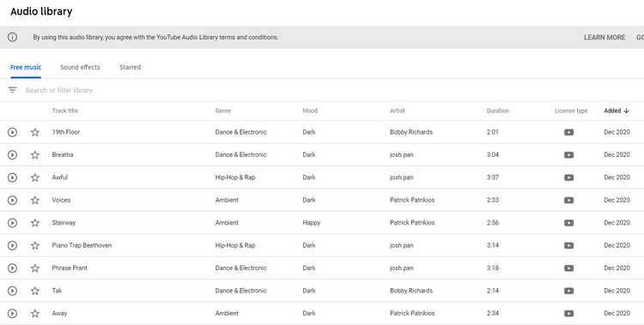Screen dimensions: 644x325
Task: Click the YouTube license icon for Stairway
Action: pos(568,222)
